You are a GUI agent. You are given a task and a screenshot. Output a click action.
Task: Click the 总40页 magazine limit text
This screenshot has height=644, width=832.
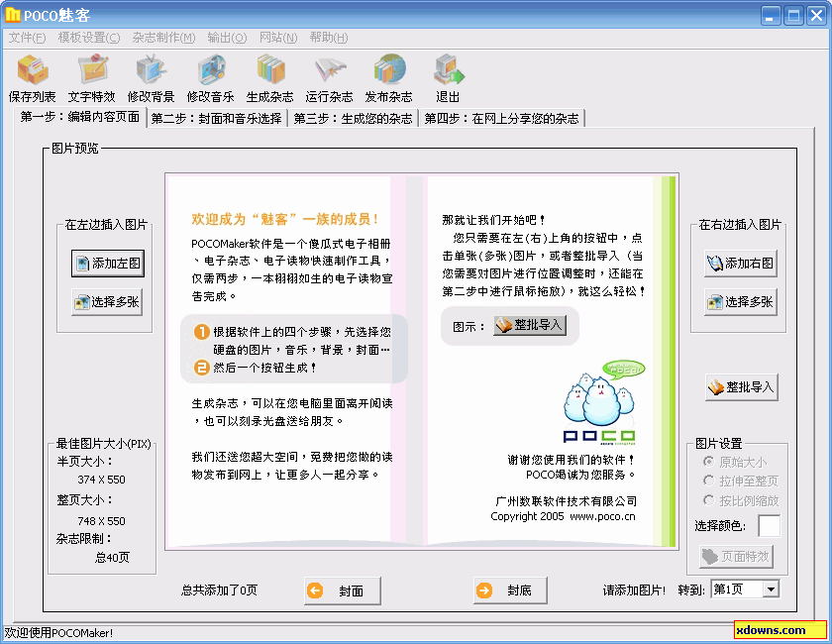tap(112, 557)
